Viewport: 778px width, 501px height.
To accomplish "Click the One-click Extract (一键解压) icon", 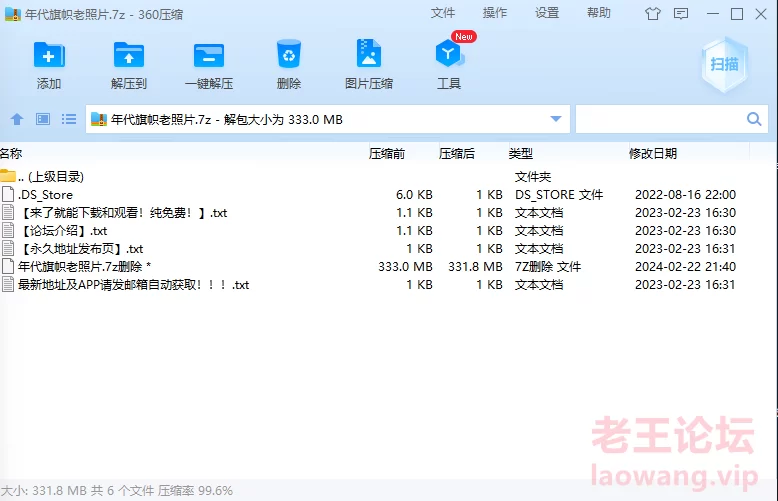I will pos(209,56).
